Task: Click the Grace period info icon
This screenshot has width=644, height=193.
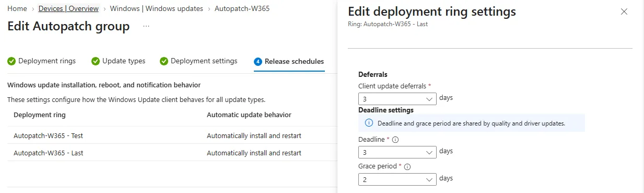Action: click(x=407, y=167)
